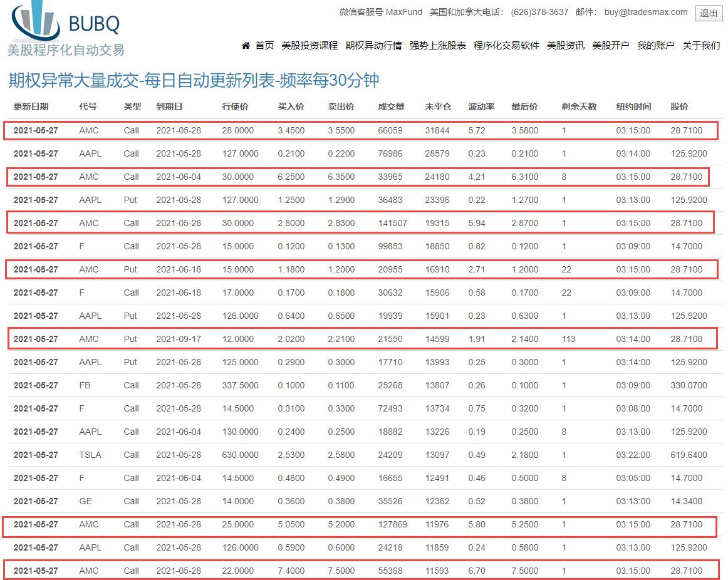Click the strike price 630.0000
The image size is (728, 580).
[x=241, y=455]
